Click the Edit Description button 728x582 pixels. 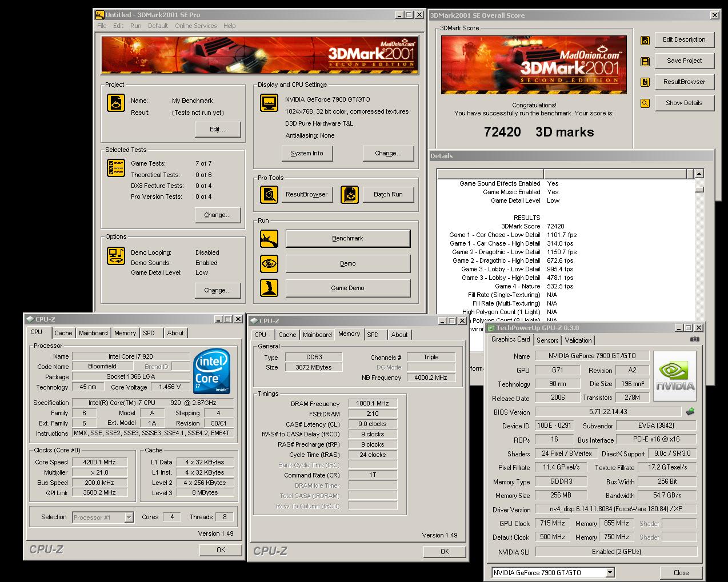(x=684, y=39)
